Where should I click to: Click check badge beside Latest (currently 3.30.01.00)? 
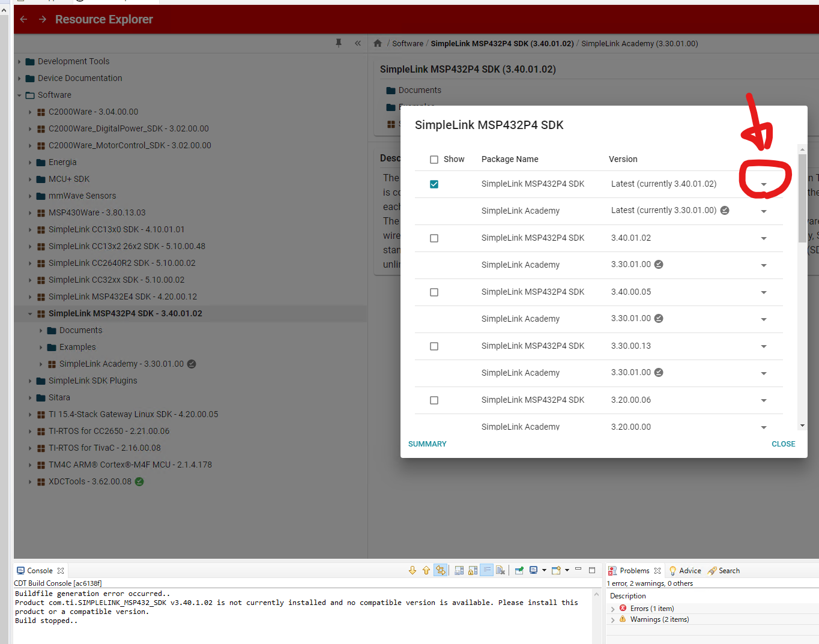click(x=725, y=210)
